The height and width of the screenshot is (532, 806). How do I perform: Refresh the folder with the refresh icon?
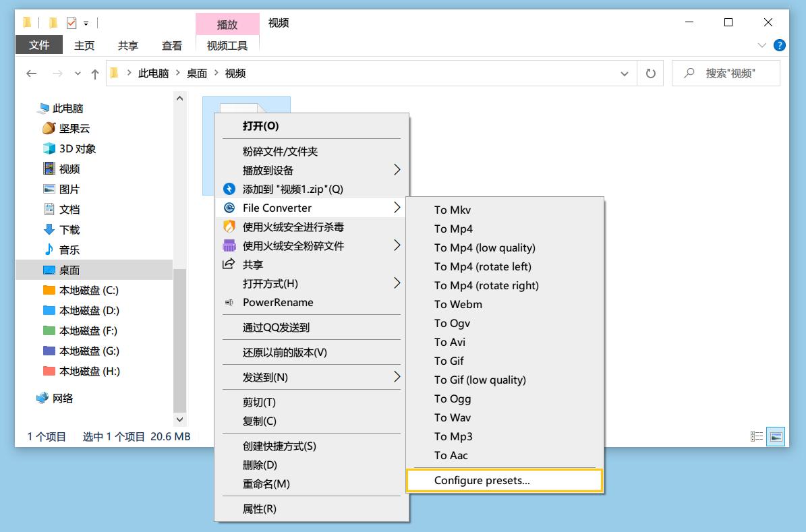point(650,73)
